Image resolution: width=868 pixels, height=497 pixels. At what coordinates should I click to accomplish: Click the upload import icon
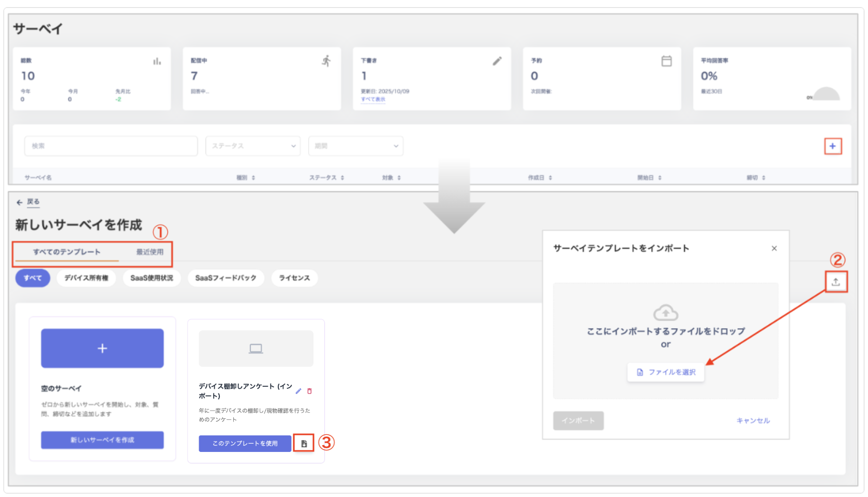835,282
